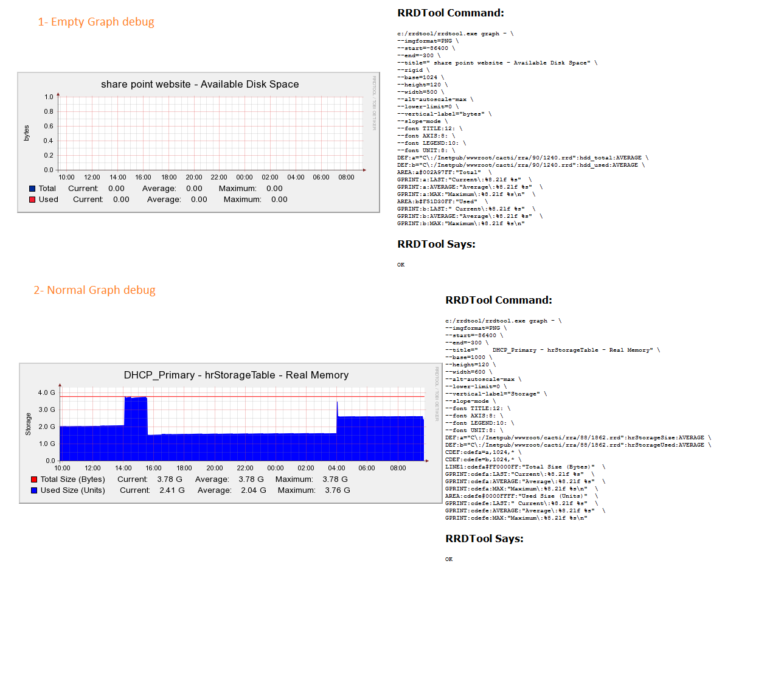This screenshot has width=784, height=690.
Task: Click the DEF:b line referencing 1862.rrd hrStorageUsed
Action: click(x=578, y=445)
